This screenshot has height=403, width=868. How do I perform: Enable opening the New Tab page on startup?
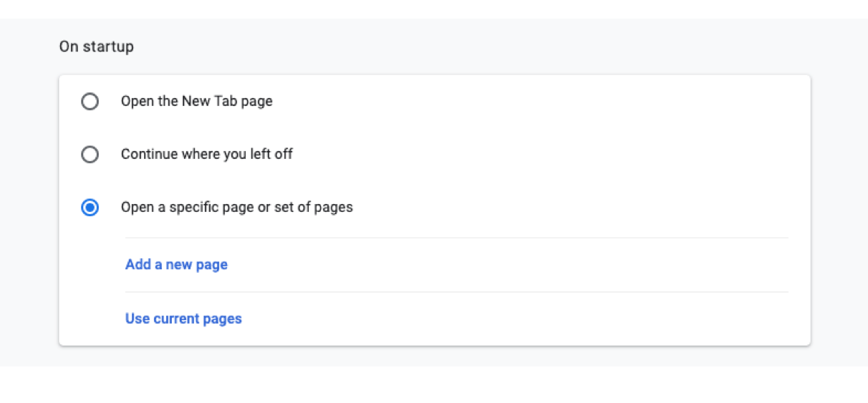(x=90, y=102)
